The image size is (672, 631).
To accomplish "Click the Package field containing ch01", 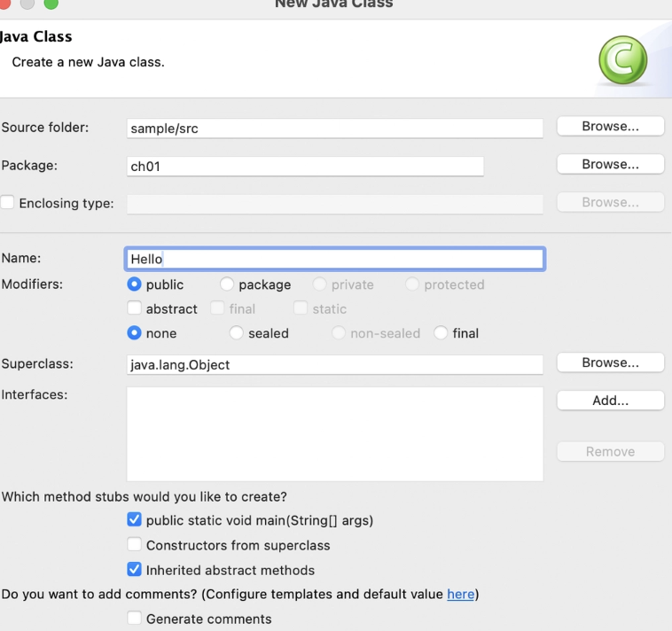I will coord(305,167).
